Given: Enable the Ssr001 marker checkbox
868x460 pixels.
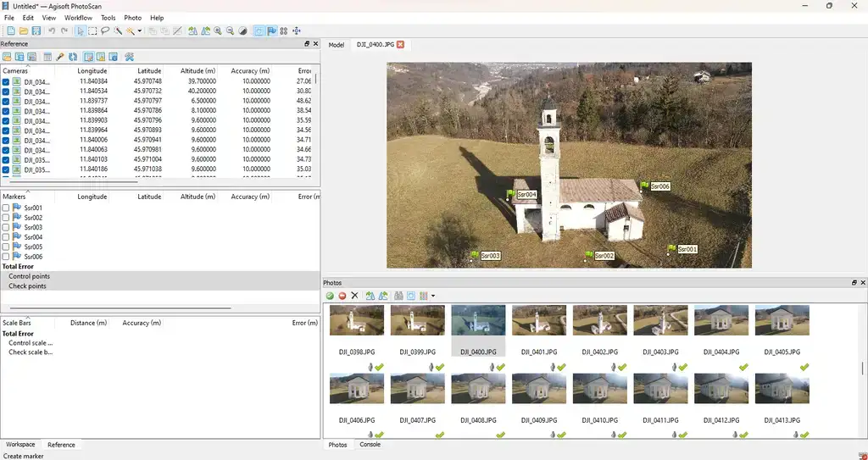Looking at the screenshot, I should 6,208.
